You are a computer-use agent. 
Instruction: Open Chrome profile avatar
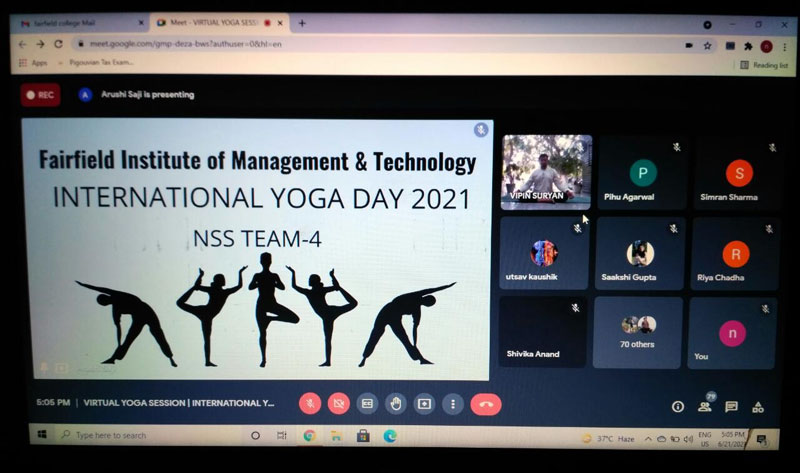(x=766, y=47)
